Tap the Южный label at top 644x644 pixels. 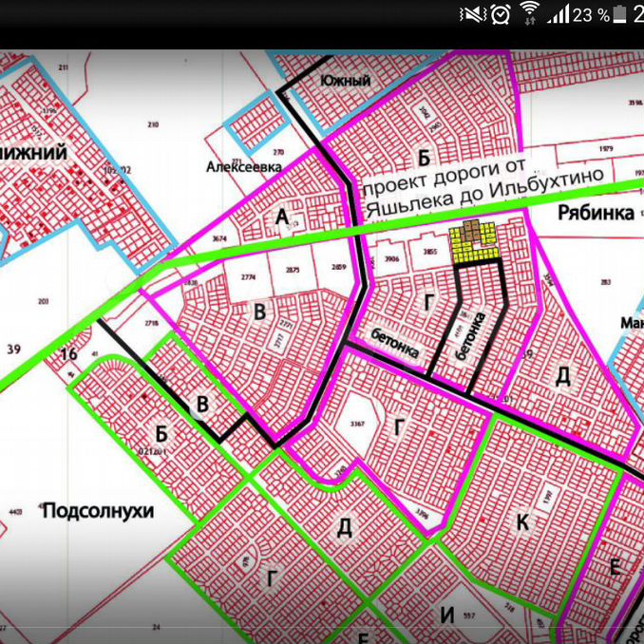[x=345, y=81]
